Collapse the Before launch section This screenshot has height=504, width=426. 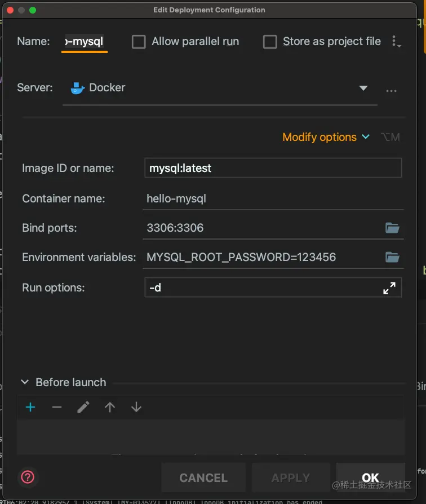click(25, 382)
